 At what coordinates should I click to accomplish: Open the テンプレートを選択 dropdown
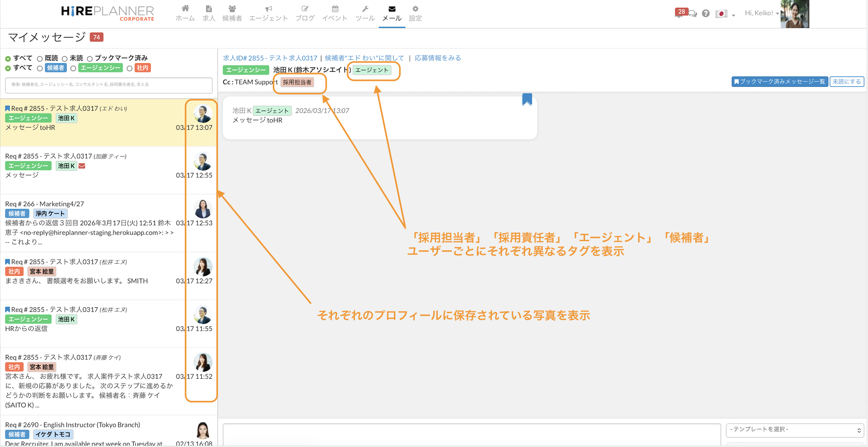pos(794,430)
